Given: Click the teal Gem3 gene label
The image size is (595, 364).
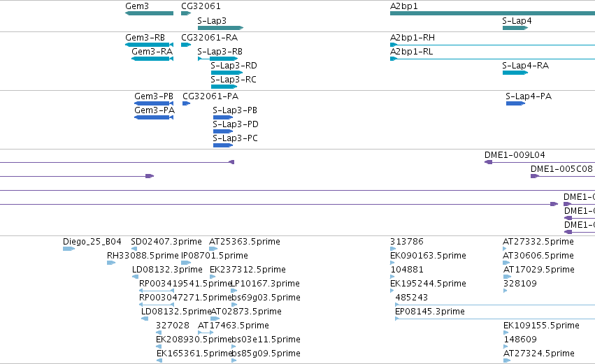Looking at the screenshot, I should (x=137, y=6).
